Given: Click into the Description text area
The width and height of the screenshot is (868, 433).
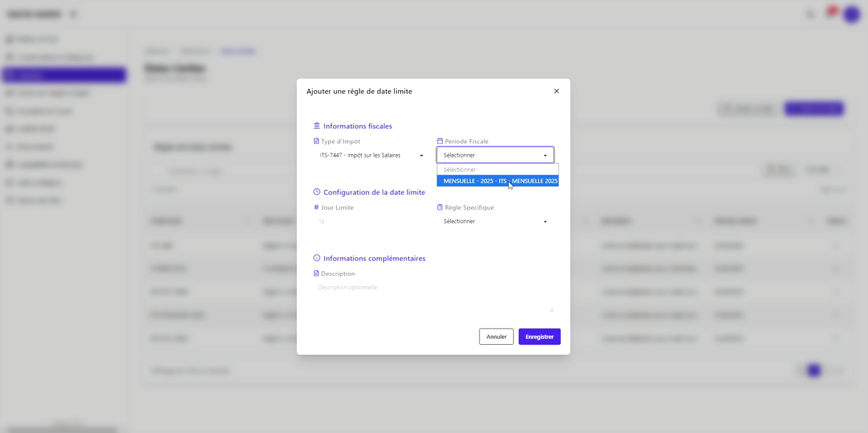Looking at the screenshot, I should coord(433,297).
